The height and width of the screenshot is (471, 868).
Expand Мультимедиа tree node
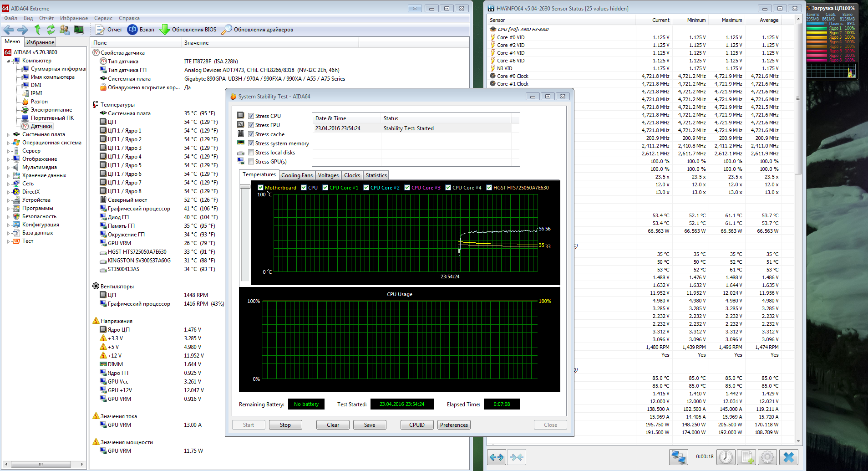[9, 168]
